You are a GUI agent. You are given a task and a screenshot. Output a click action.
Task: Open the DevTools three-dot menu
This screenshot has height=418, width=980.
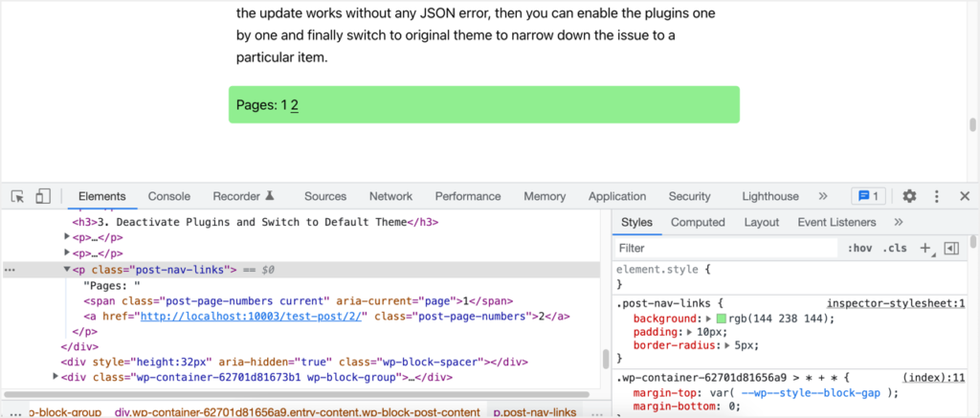pyautogui.click(x=938, y=196)
